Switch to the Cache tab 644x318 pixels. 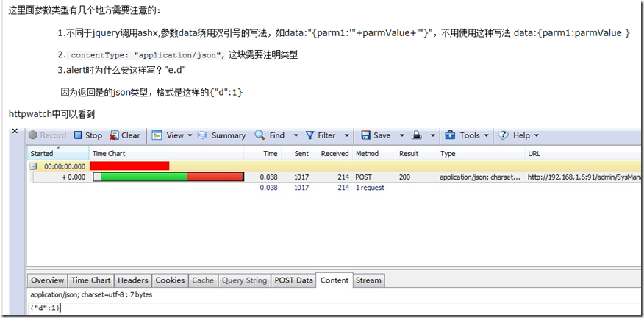click(x=203, y=280)
